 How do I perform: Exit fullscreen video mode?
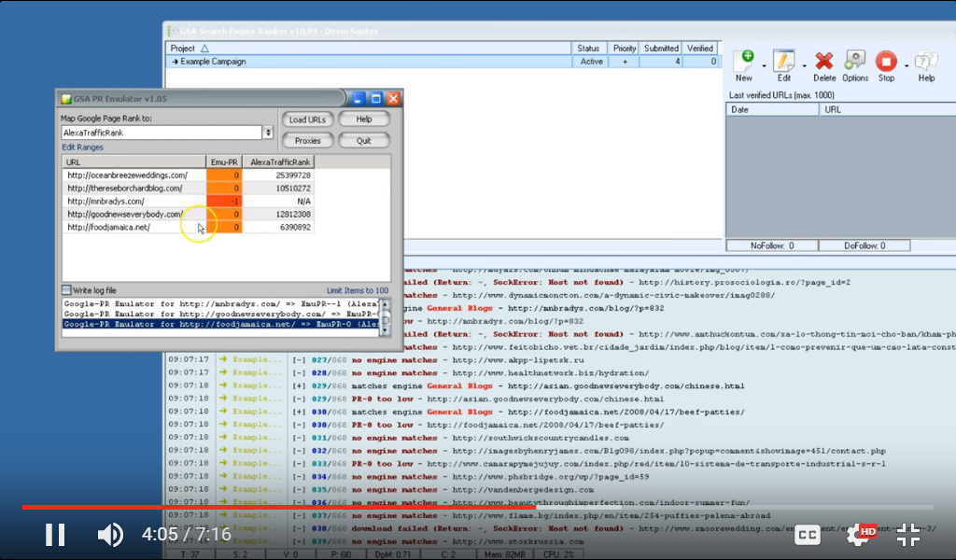point(908,535)
